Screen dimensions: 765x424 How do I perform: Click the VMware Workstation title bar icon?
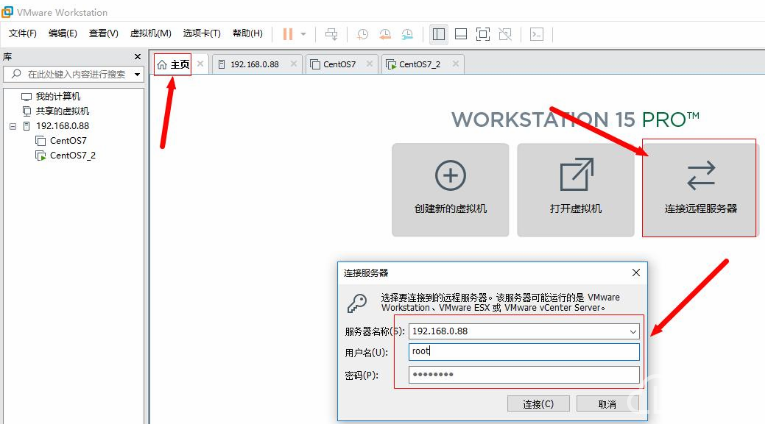[7, 12]
